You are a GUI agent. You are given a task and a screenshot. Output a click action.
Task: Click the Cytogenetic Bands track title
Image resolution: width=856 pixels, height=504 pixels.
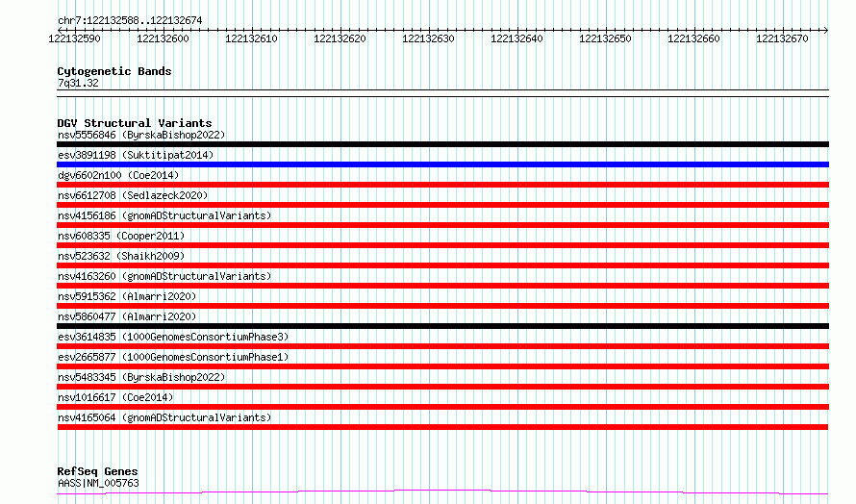pyautogui.click(x=114, y=71)
